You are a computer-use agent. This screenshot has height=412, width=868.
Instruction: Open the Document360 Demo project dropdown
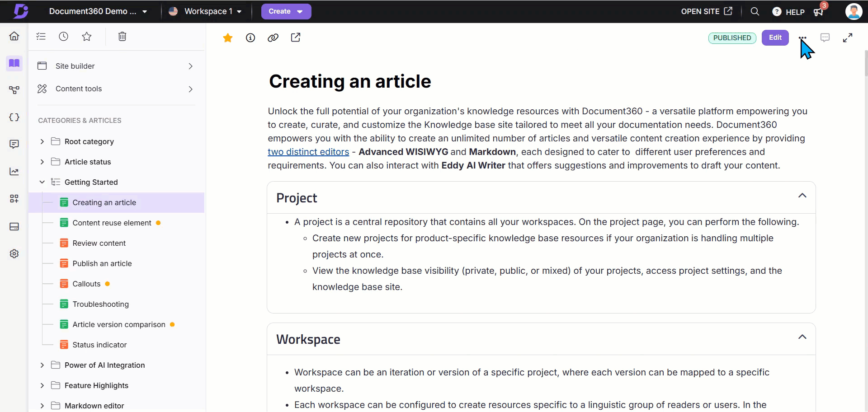(98, 11)
